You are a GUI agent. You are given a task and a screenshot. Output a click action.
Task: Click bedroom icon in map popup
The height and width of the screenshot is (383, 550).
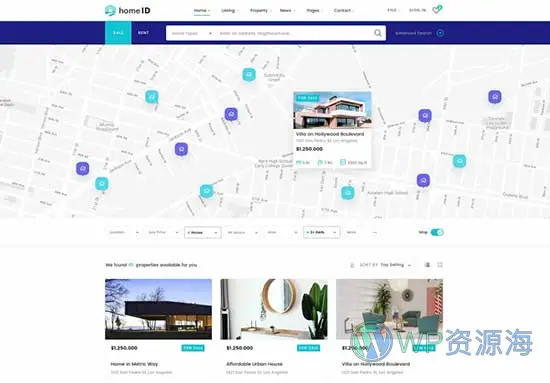point(299,162)
